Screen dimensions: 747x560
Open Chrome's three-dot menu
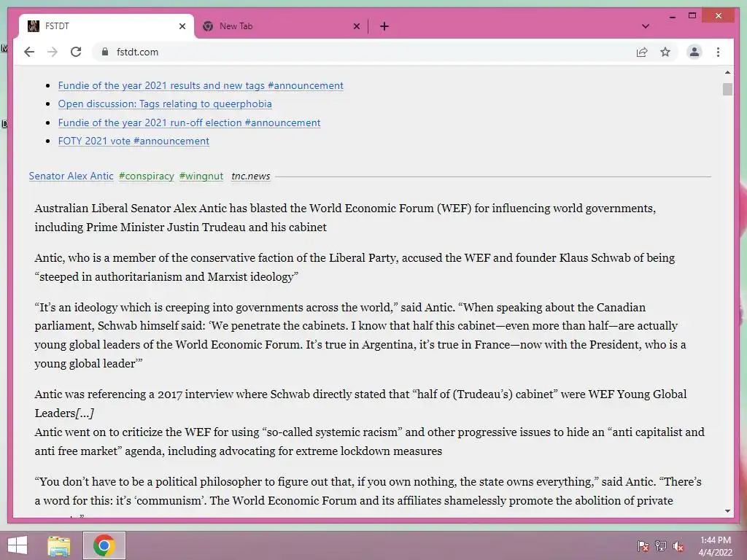coord(718,52)
